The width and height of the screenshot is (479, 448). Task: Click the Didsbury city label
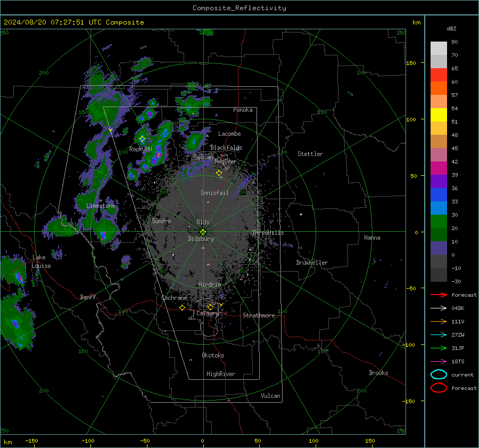click(201, 239)
